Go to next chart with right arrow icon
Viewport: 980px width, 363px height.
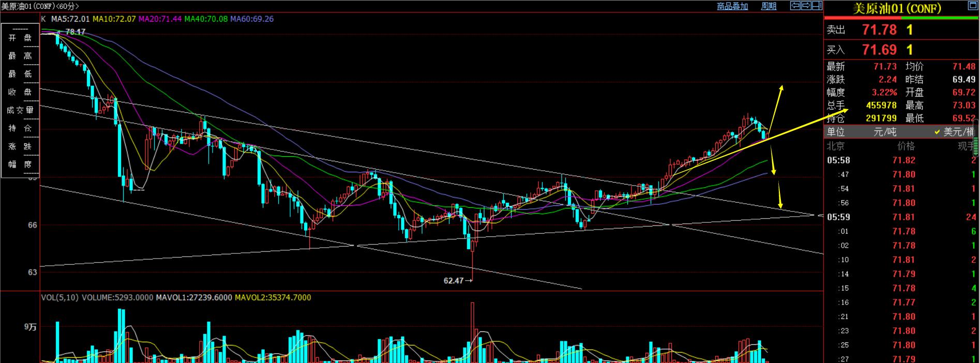click(x=806, y=6)
